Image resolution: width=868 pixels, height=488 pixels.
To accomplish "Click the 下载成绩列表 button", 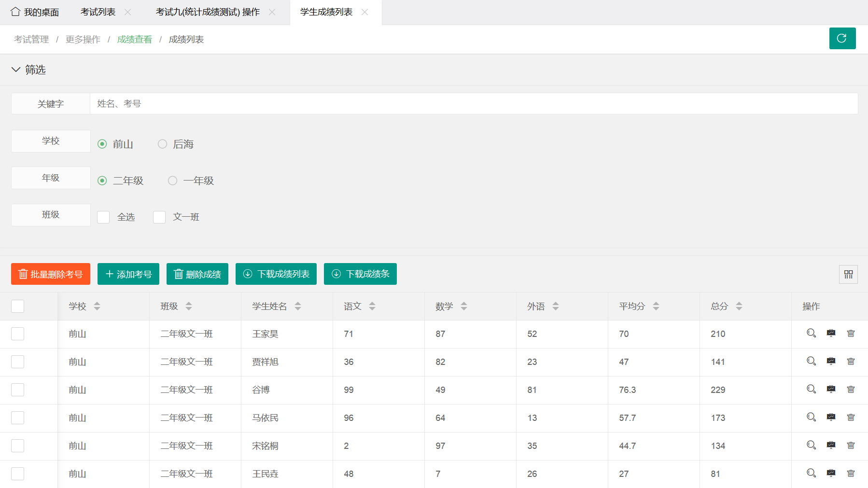I will (x=276, y=274).
